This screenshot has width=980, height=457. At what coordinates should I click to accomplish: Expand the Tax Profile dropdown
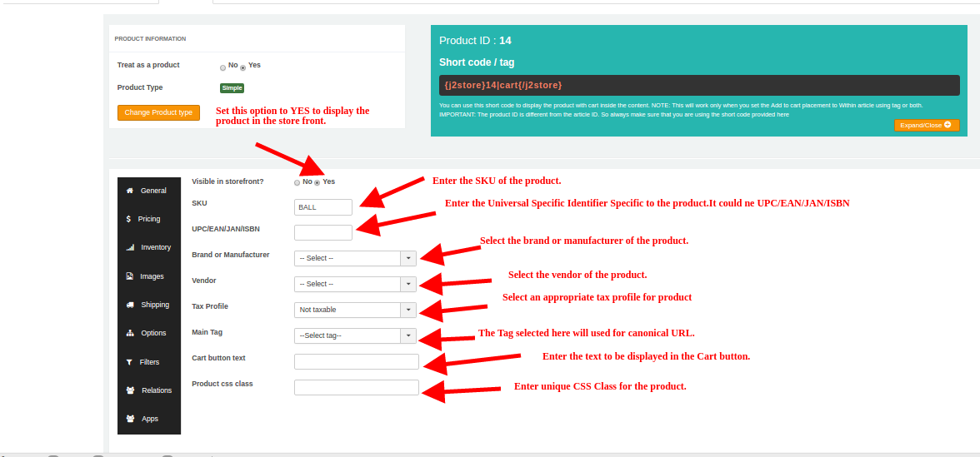[355, 310]
